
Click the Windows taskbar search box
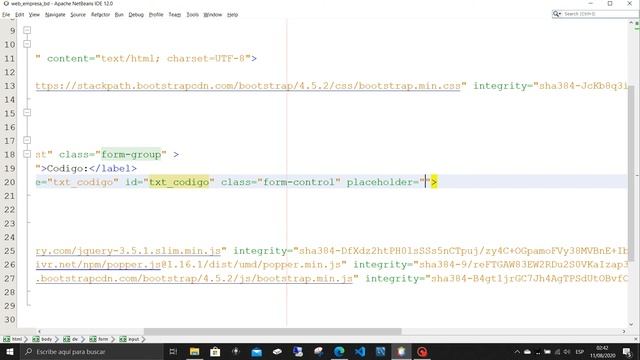(x=91, y=351)
